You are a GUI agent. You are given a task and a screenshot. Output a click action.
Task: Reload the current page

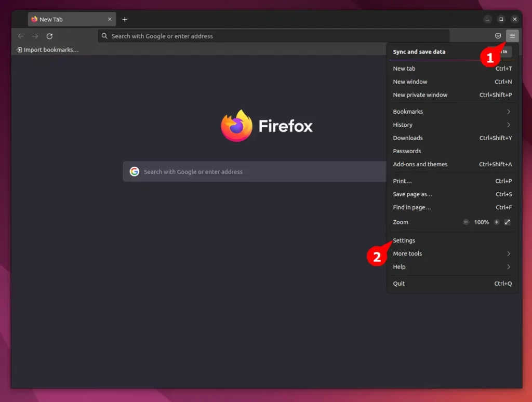pyautogui.click(x=49, y=36)
